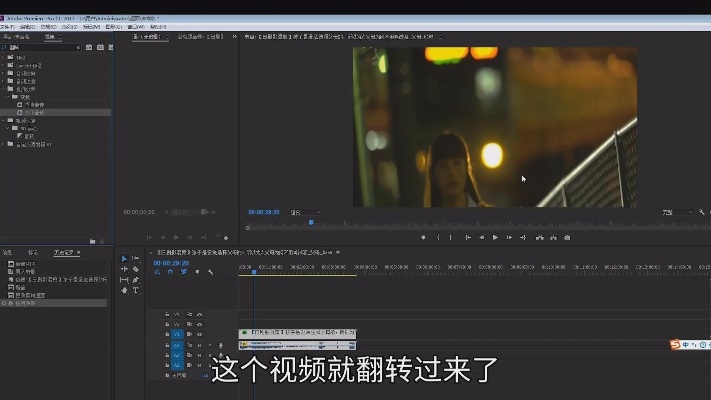Expand Lumetri presets folder in Effects
The image size is (711, 400).
coord(3,65)
